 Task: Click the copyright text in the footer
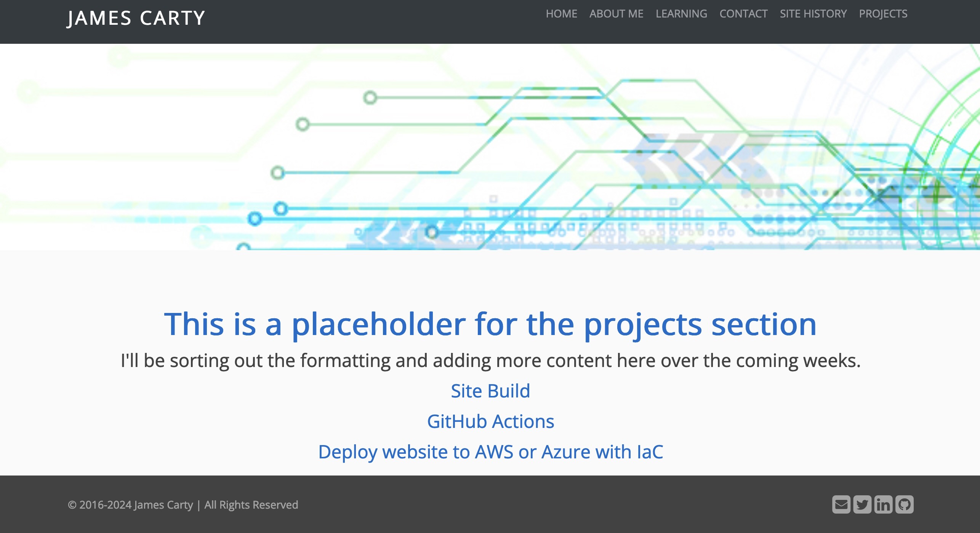tap(183, 504)
